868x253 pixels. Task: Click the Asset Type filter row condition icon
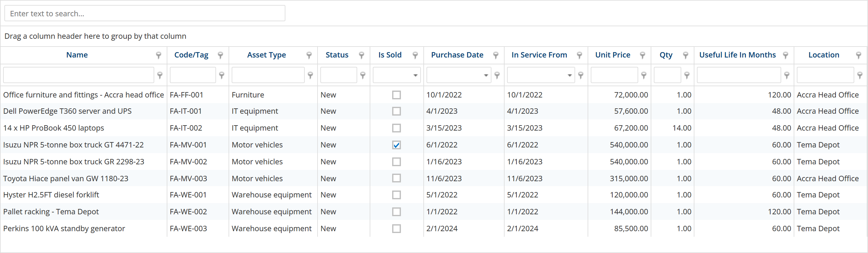click(x=310, y=75)
